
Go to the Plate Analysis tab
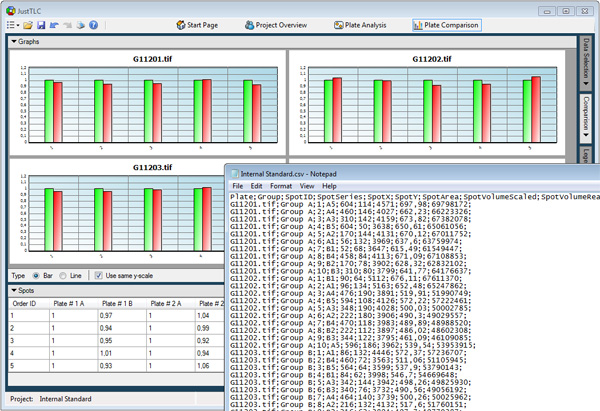(360, 25)
